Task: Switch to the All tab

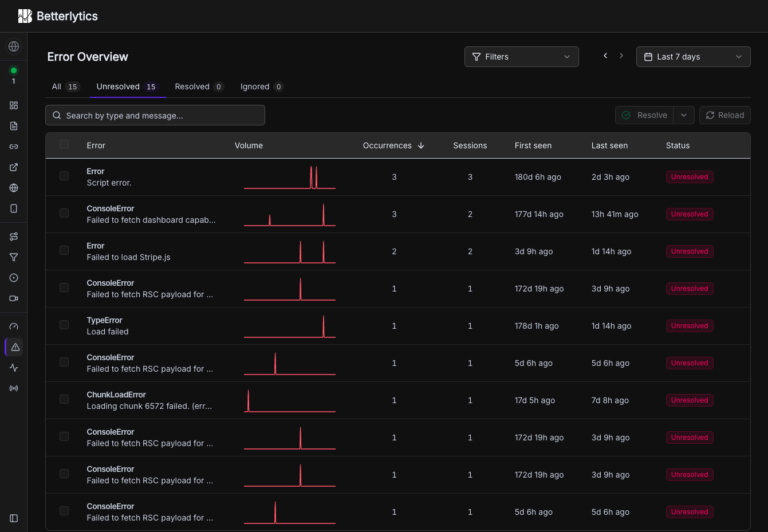Action: pyautogui.click(x=65, y=86)
